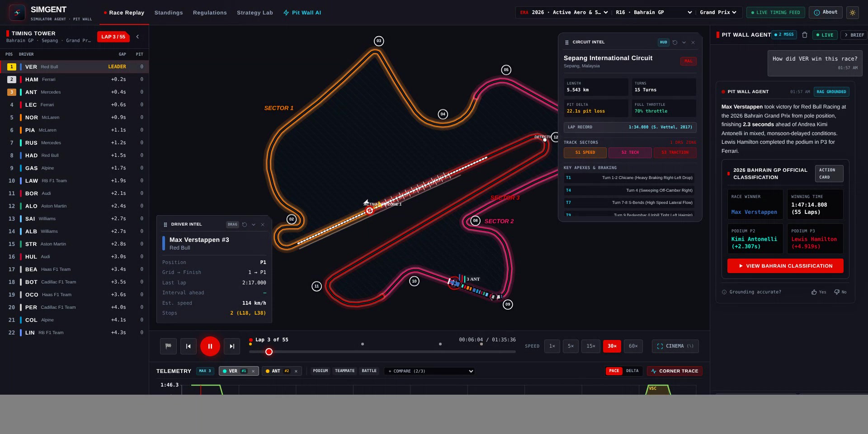Click the timeline event dot near 01:35:36

tap(481, 344)
